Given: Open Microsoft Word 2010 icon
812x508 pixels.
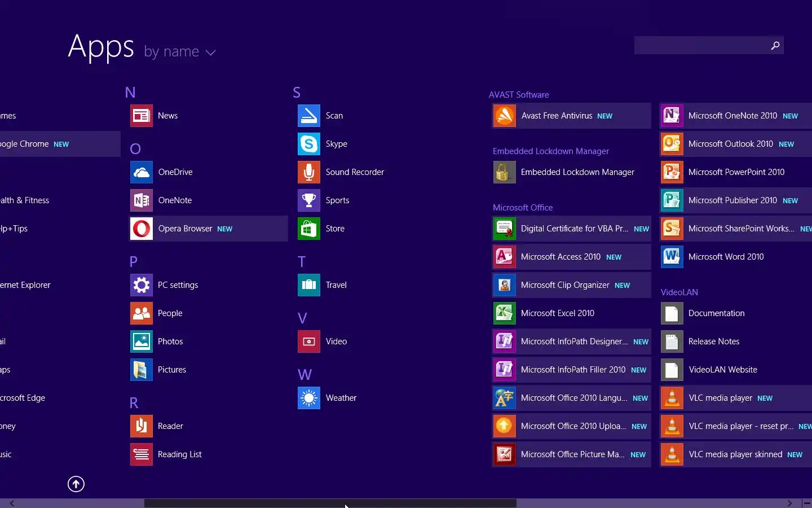Looking at the screenshot, I should 672,257.
